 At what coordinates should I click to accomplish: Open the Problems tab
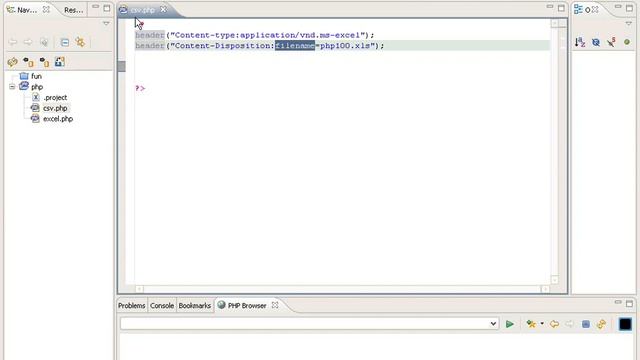click(x=131, y=305)
